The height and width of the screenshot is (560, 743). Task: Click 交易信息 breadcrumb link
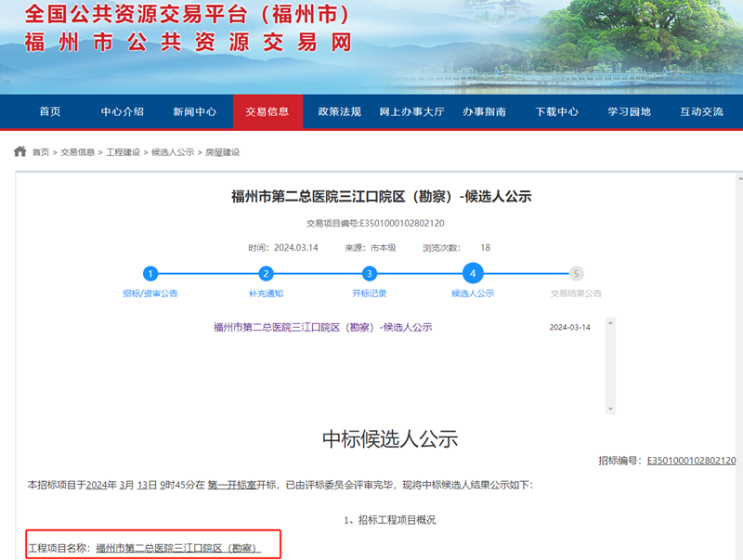click(x=78, y=152)
